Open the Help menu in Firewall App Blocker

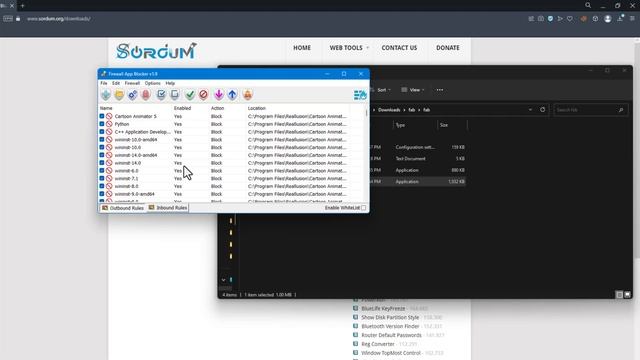(170, 83)
